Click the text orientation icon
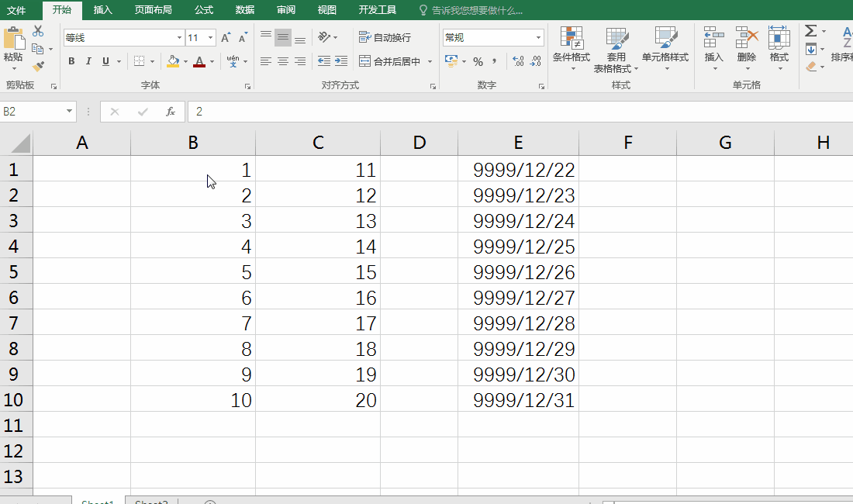The width and height of the screenshot is (853, 504). (x=324, y=37)
